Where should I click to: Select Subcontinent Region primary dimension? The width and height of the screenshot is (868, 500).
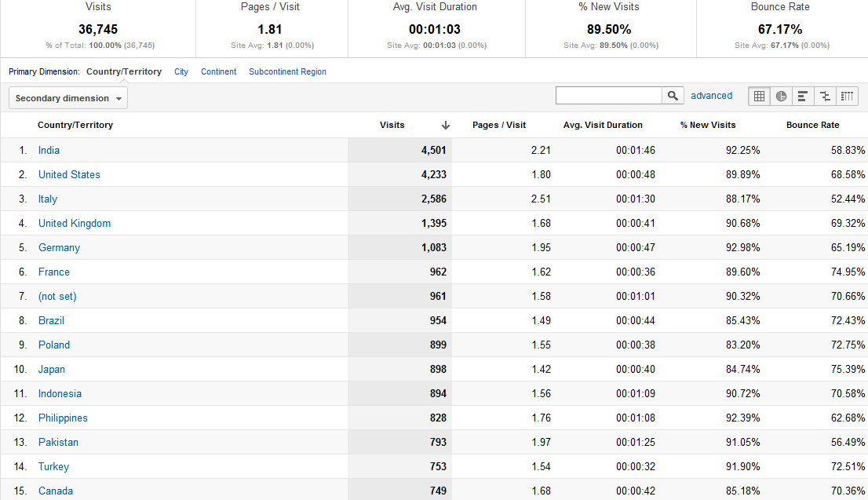[x=287, y=71]
